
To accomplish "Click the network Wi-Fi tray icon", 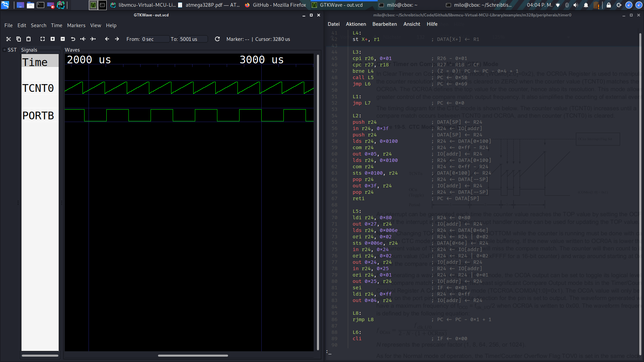I will pyautogui.click(x=558, y=5).
